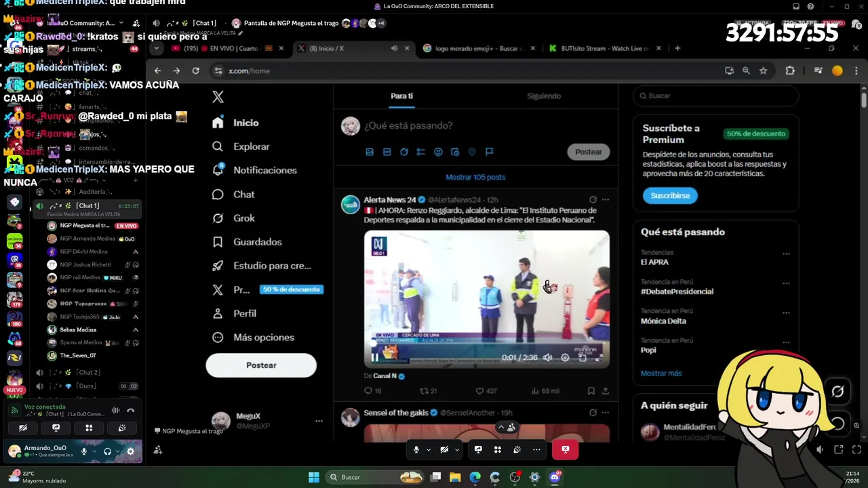Click Mostrar más under trends

(x=661, y=373)
